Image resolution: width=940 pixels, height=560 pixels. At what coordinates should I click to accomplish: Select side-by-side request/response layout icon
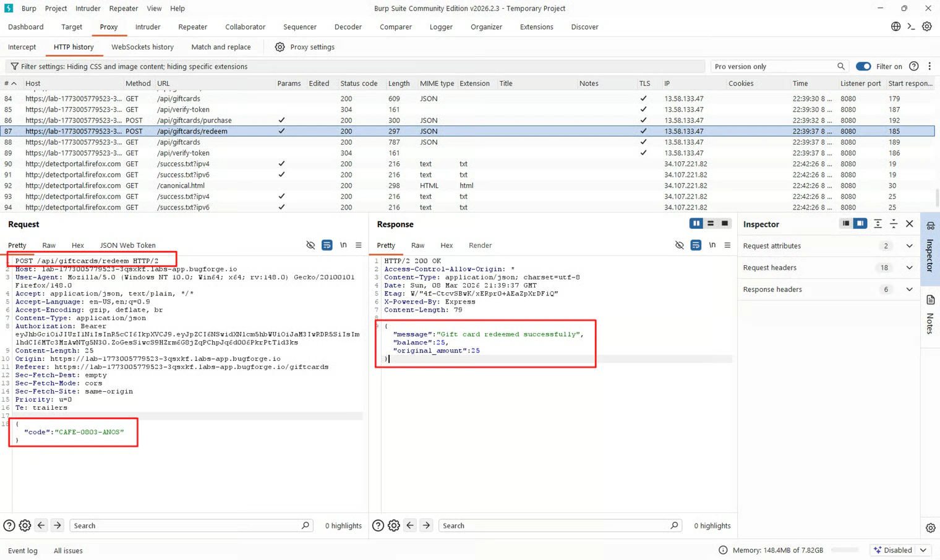tap(696, 224)
